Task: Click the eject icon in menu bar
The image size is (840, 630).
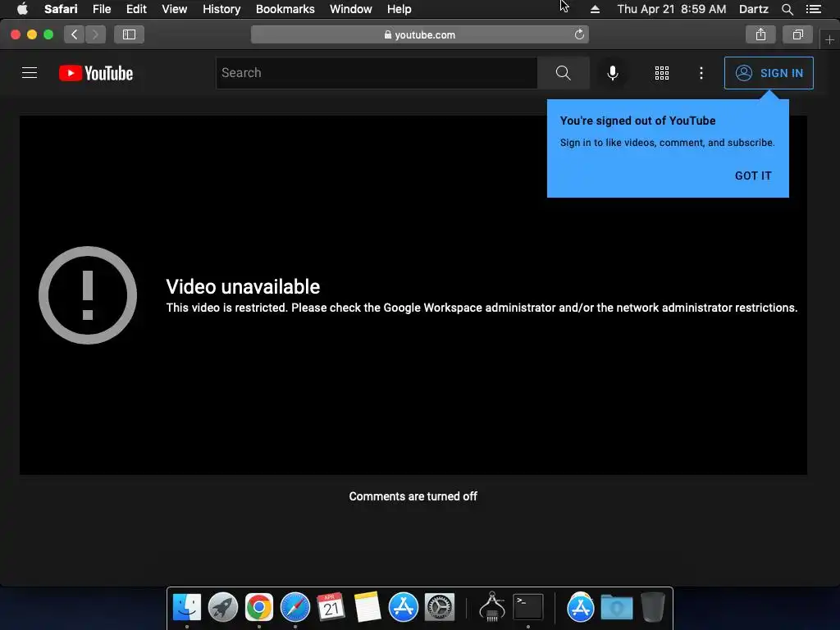Action: [x=595, y=9]
